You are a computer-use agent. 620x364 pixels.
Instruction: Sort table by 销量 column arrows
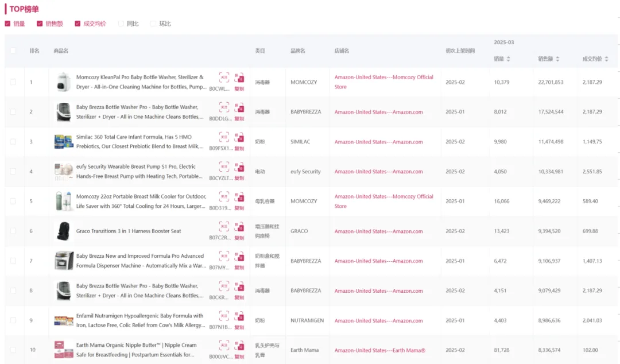click(508, 59)
